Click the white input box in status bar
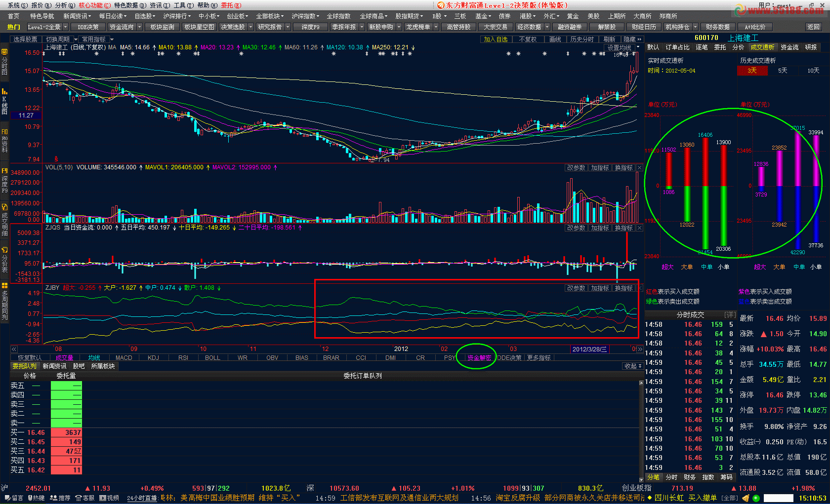 (778, 499)
